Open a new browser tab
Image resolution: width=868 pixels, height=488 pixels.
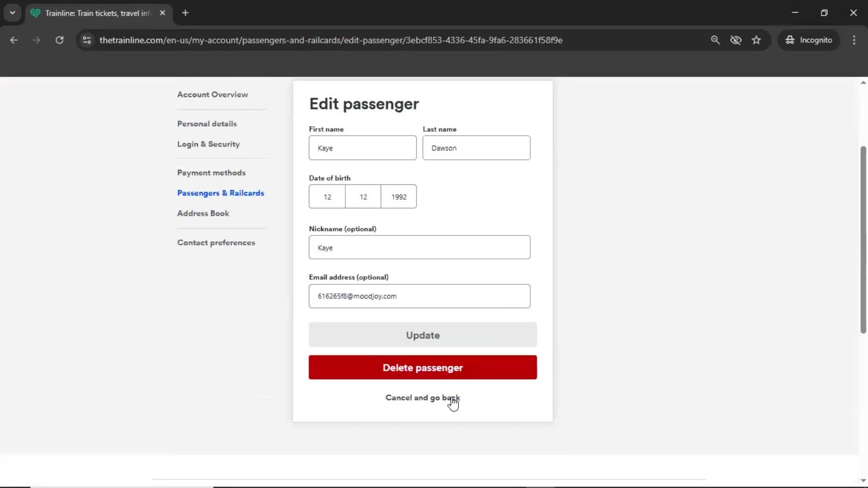click(185, 13)
